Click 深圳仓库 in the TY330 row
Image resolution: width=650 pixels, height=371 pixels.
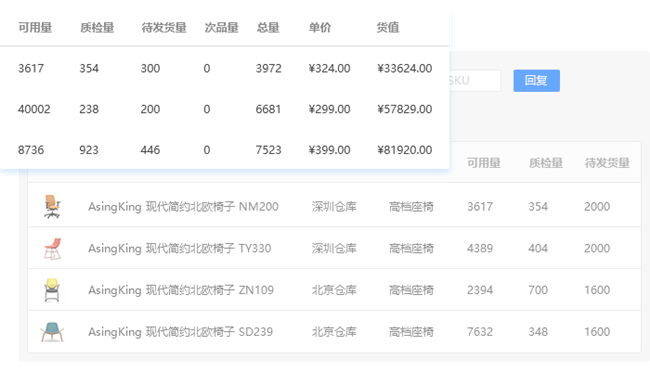334,248
